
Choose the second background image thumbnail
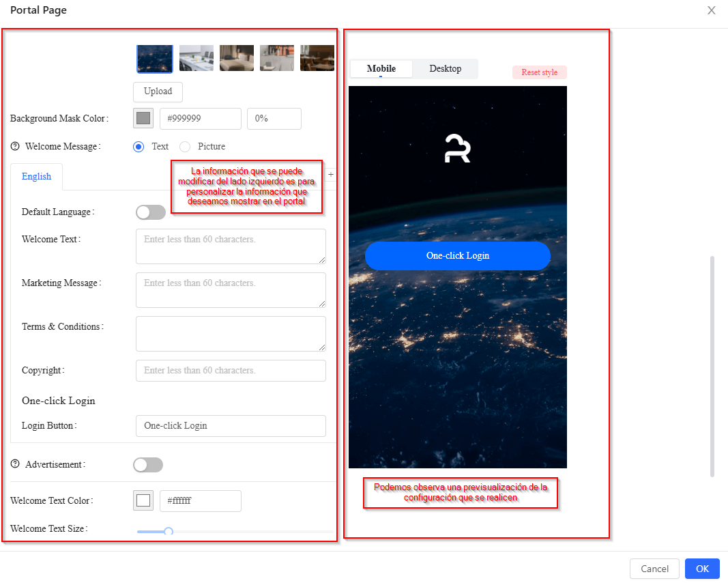click(196, 59)
